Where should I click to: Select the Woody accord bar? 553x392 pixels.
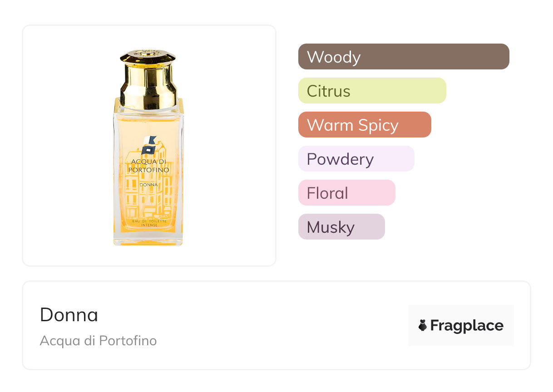pos(404,57)
